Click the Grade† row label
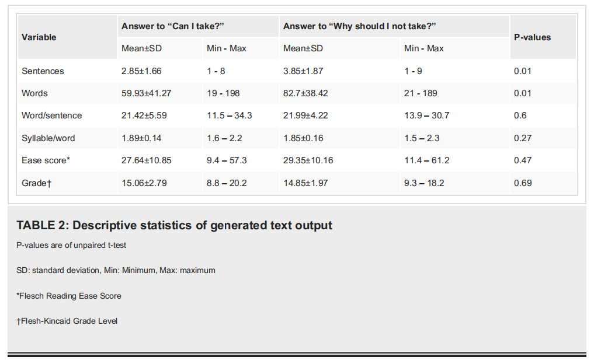 36,183
